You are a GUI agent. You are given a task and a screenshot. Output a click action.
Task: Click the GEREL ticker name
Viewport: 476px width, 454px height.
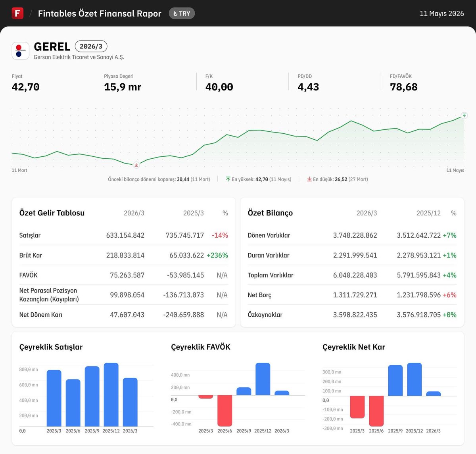click(x=52, y=46)
